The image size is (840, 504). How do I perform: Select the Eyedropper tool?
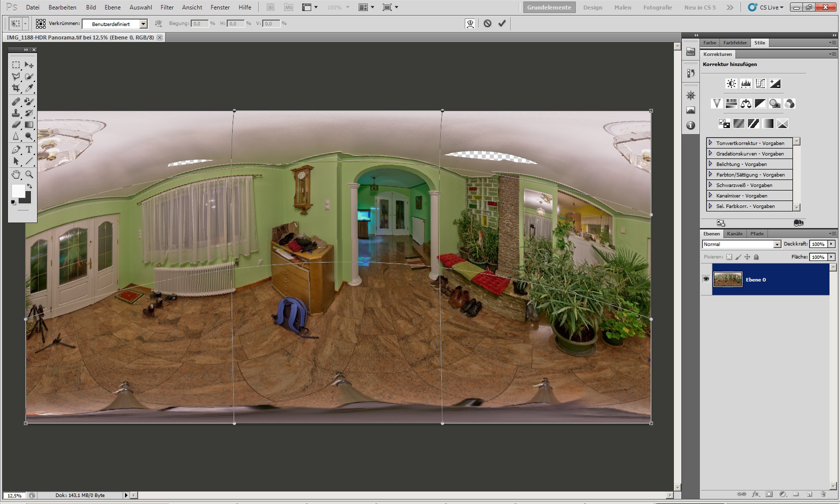coord(29,88)
